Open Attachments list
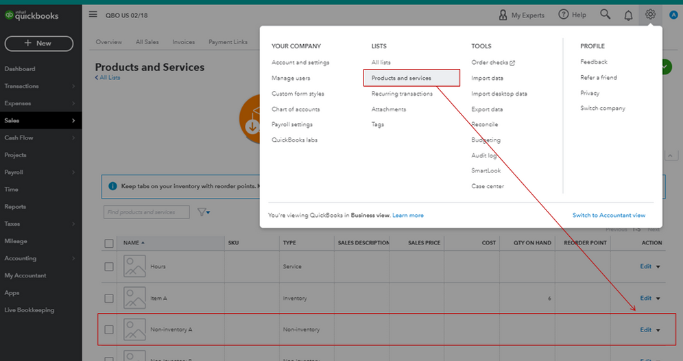The width and height of the screenshot is (683, 361). click(x=389, y=109)
